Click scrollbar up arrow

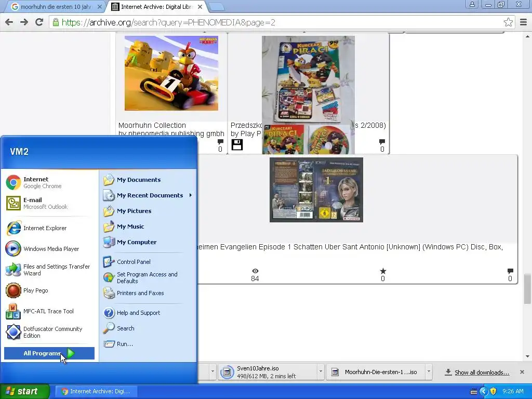pyautogui.click(x=527, y=36)
